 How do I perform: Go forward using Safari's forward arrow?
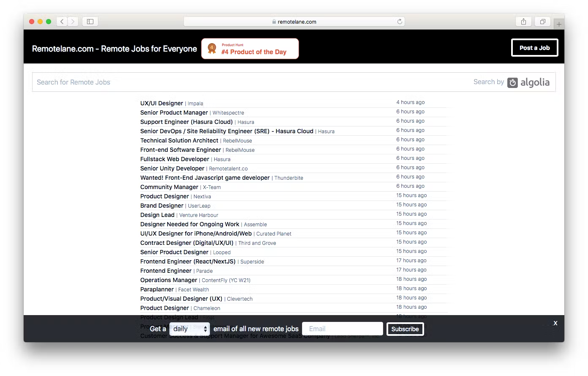click(73, 22)
